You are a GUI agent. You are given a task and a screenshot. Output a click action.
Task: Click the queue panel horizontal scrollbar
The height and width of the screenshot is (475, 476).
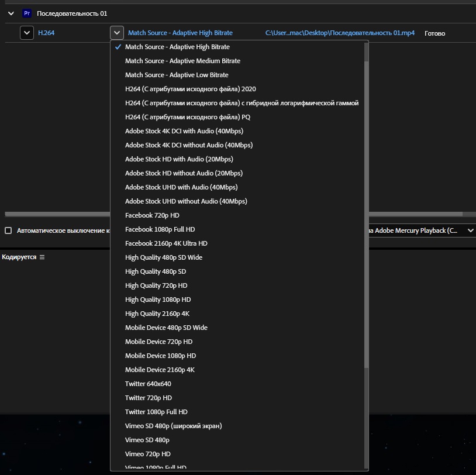click(x=234, y=214)
